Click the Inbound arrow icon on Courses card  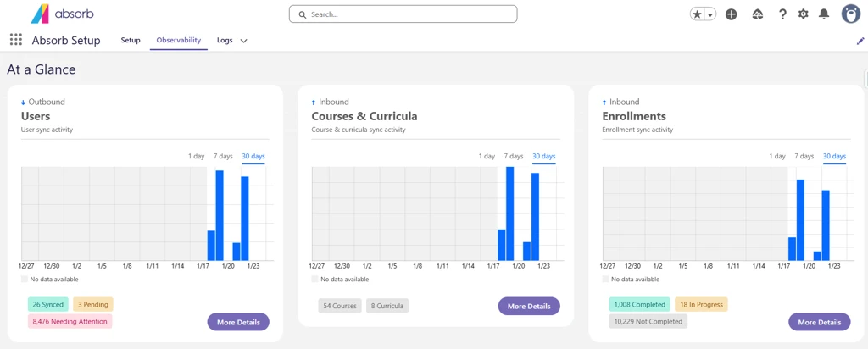click(x=314, y=102)
